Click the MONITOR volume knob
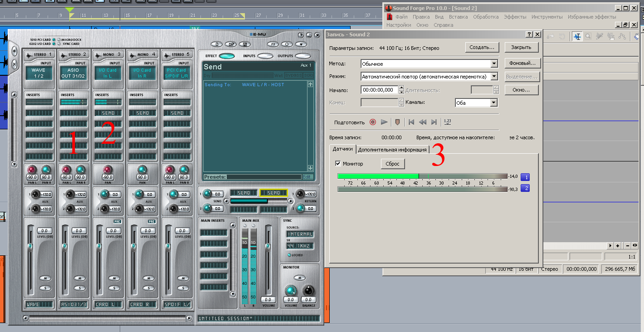Screen dimensions: 644x332 291,290
